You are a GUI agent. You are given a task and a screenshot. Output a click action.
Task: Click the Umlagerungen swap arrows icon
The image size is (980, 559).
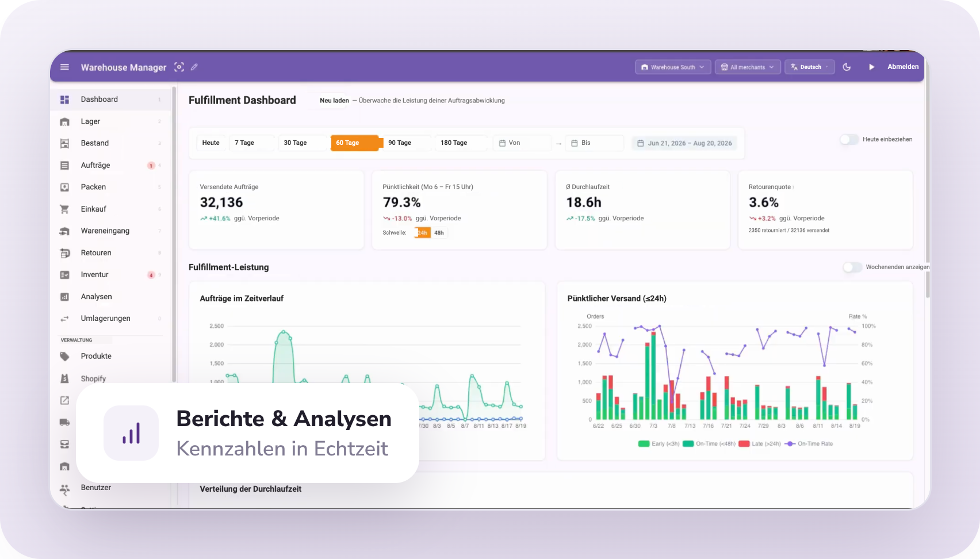tap(65, 319)
